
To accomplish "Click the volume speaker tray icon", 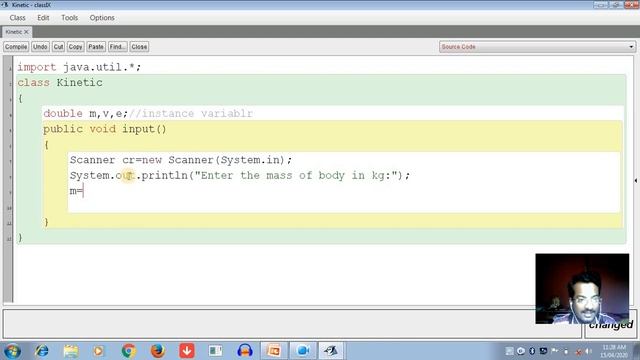I will click(589, 351).
